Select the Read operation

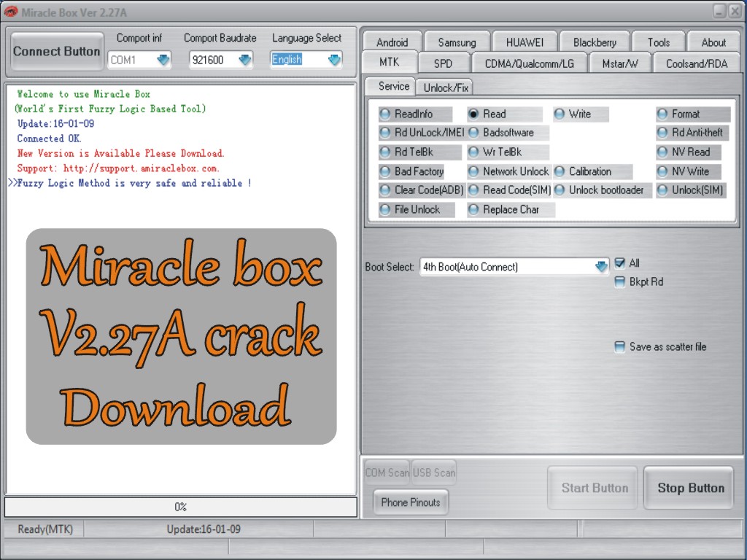point(474,114)
